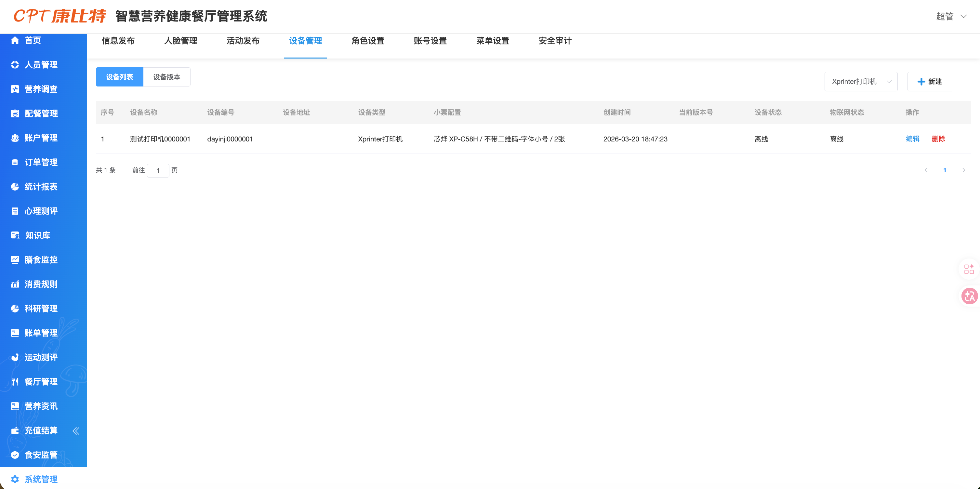Switch to the 账号设置 tab
This screenshot has width=980, height=489.
[x=430, y=41]
